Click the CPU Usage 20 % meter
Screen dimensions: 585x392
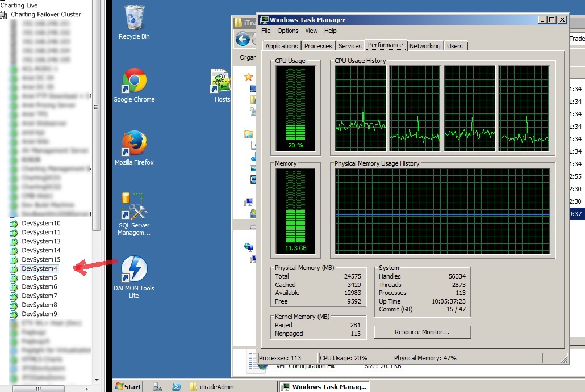(x=295, y=108)
